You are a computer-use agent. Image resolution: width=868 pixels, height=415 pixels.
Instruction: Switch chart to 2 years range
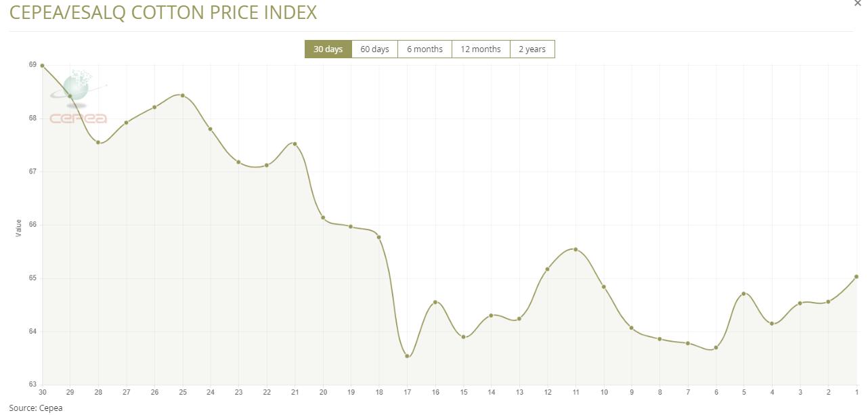click(532, 49)
